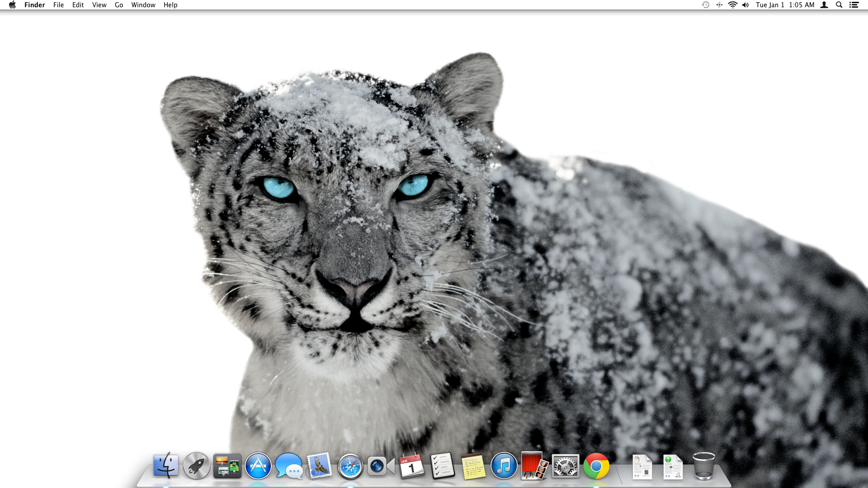Image resolution: width=868 pixels, height=488 pixels.
Task: Open Calendar icon showing JAN 1
Action: click(x=412, y=466)
